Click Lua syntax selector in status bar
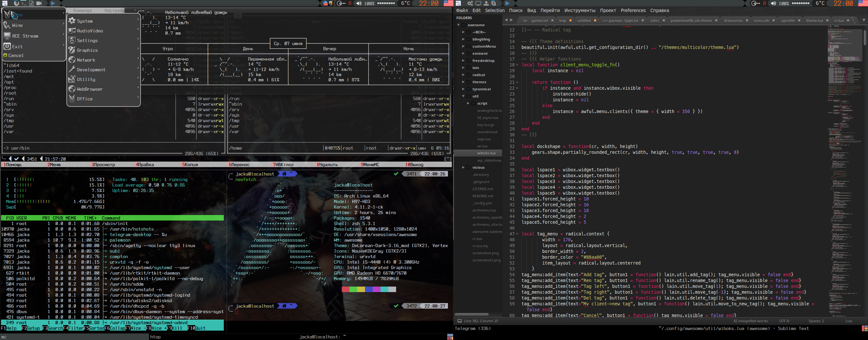Screen dimensions: 868x340 click(x=849, y=321)
